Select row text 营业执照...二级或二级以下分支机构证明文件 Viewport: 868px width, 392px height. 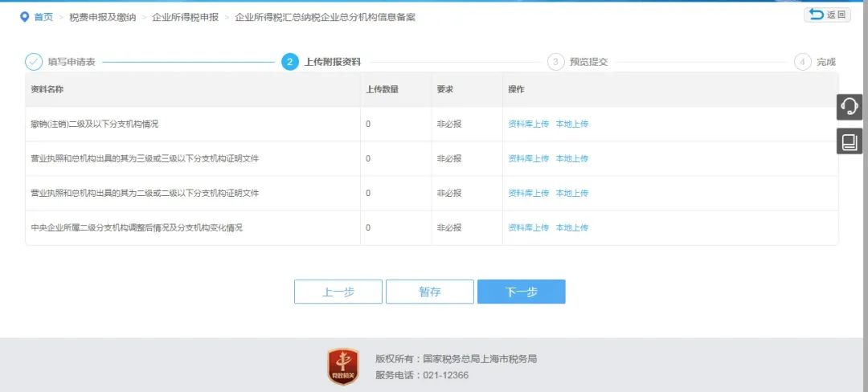pyautogui.click(x=145, y=193)
